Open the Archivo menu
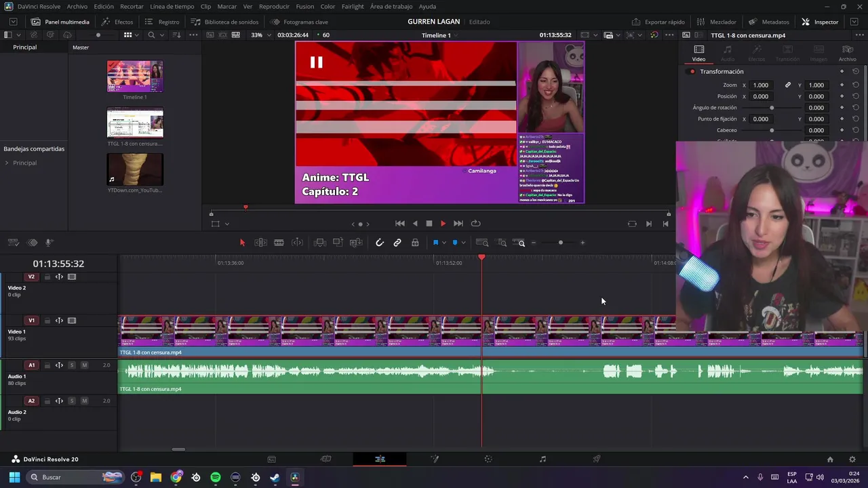 point(77,6)
